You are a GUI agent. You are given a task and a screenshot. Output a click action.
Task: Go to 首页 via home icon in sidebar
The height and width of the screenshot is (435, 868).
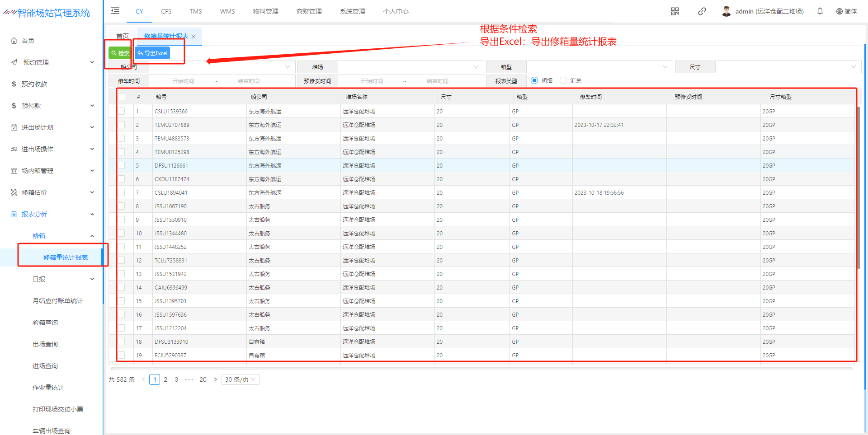(14, 41)
